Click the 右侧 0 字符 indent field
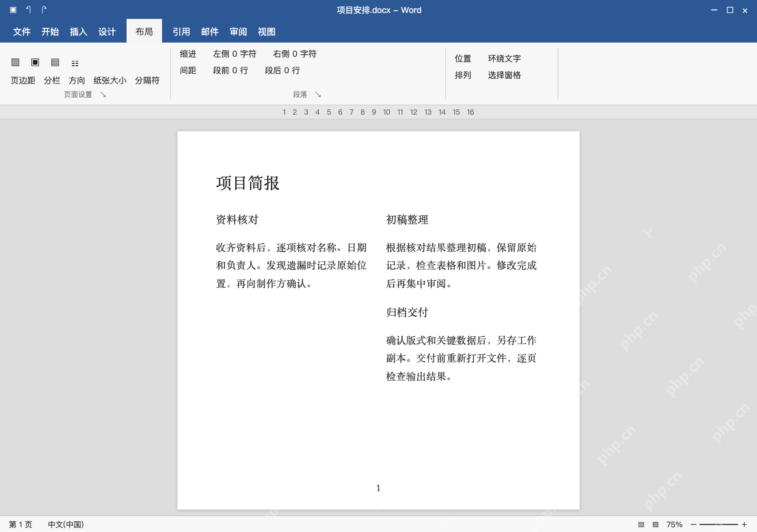 tap(295, 54)
